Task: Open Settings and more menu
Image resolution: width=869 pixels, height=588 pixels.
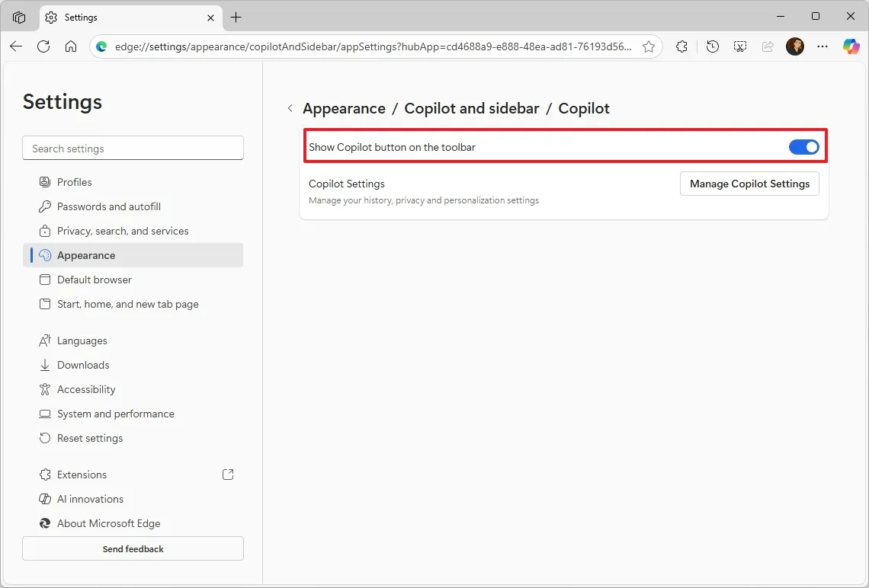Action: coord(822,46)
